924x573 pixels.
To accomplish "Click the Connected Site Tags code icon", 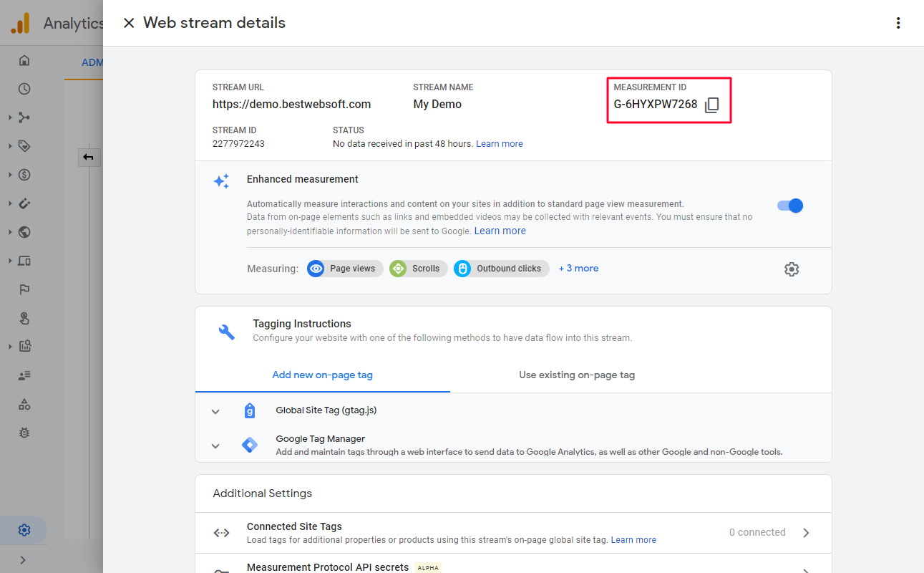I will tap(222, 532).
